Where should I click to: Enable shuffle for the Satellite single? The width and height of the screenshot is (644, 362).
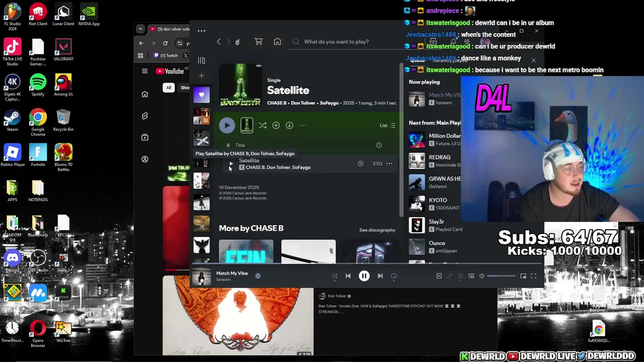263,126
